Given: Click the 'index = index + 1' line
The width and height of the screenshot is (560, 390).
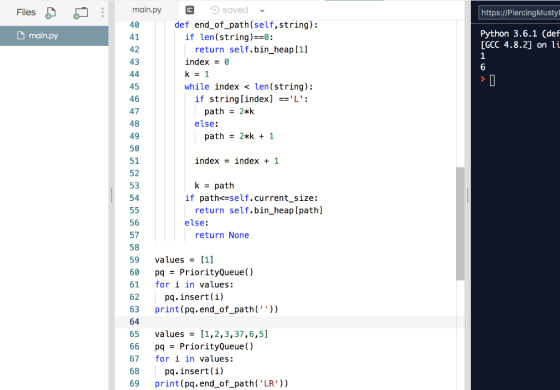Looking at the screenshot, I should click(236, 161).
